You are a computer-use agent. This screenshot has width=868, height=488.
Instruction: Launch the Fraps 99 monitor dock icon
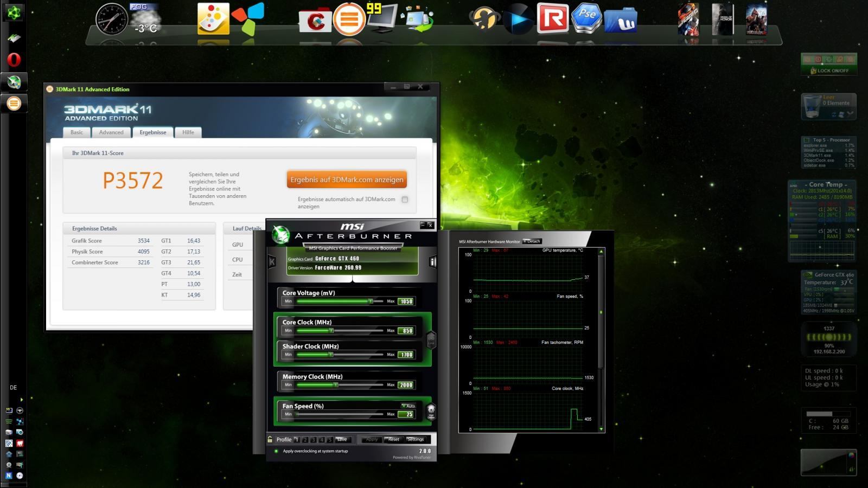pyautogui.click(x=382, y=18)
